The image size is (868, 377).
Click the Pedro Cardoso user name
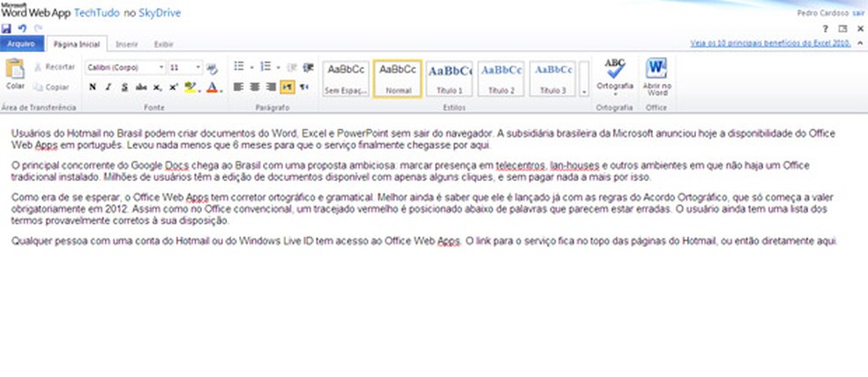pyautogui.click(x=821, y=12)
